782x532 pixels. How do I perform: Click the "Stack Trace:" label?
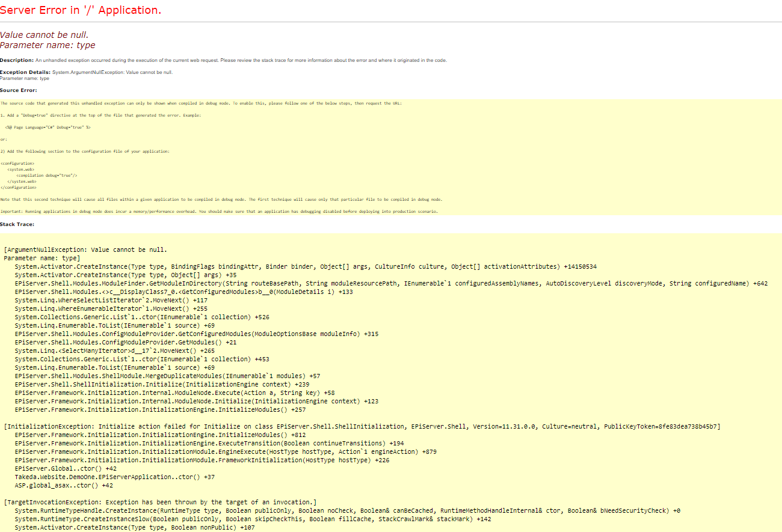[17, 224]
